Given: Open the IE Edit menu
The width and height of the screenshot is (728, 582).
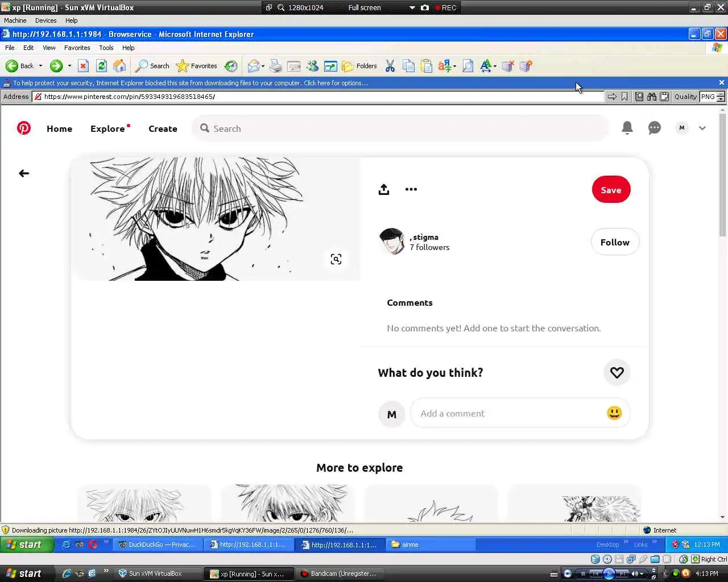Looking at the screenshot, I should (28, 48).
